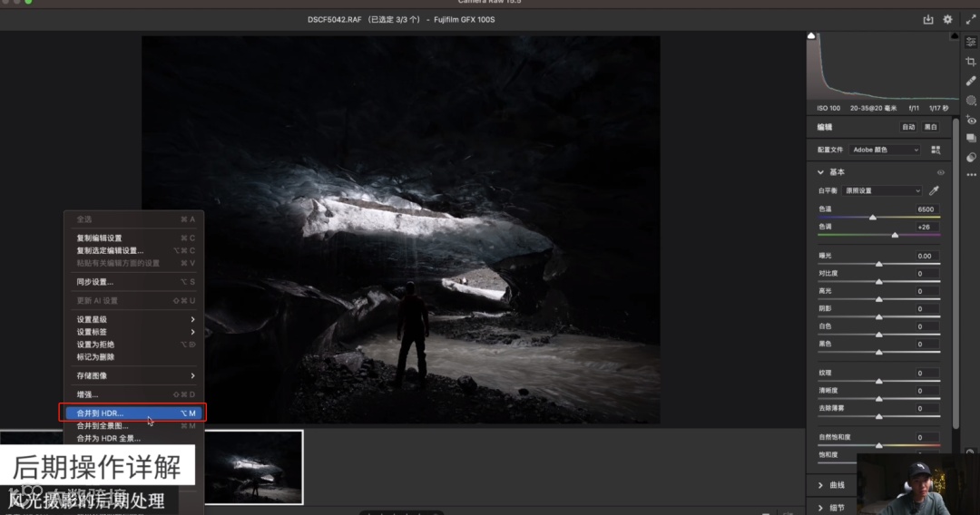Toggle Basic panel visibility eye icon

(x=941, y=172)
